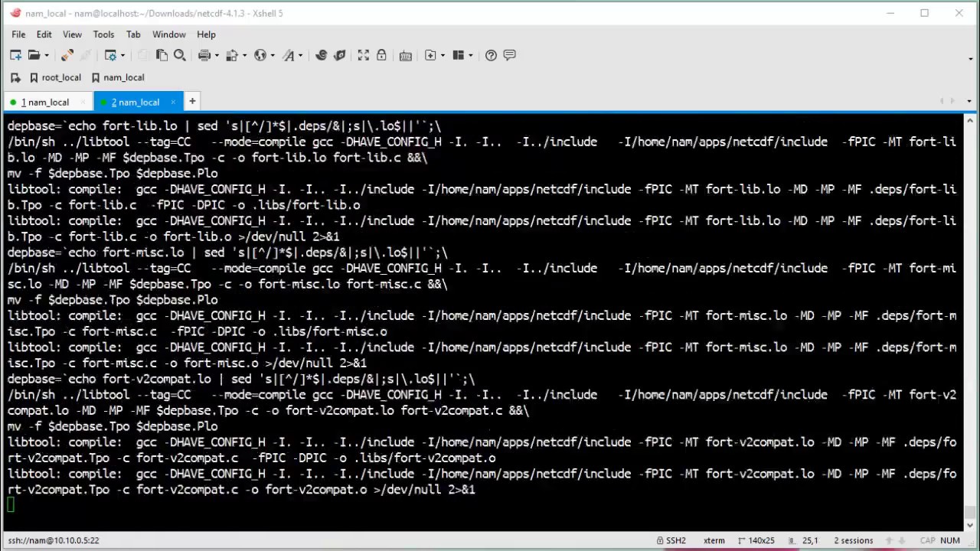Screen dimensions: 980x551
Task: Launch Xftp with the swirl icon
Action: (322, 55)
